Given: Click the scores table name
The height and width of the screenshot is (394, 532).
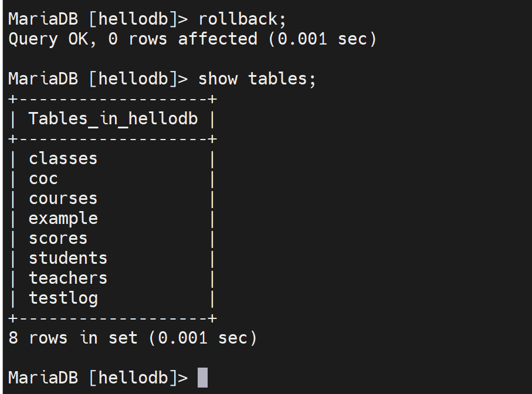Looking at the screenshot, I should [x=58, y=239].
